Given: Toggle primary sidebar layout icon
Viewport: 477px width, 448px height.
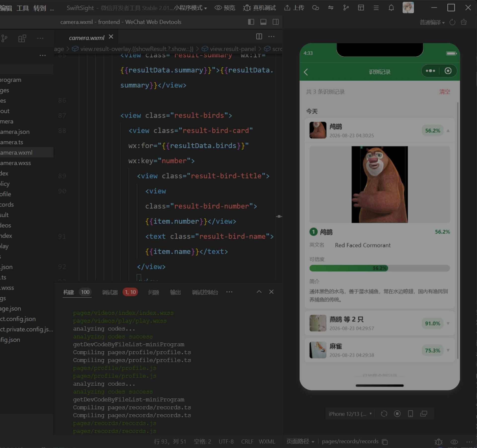Looking at the screenshot, I should [251, 22].
